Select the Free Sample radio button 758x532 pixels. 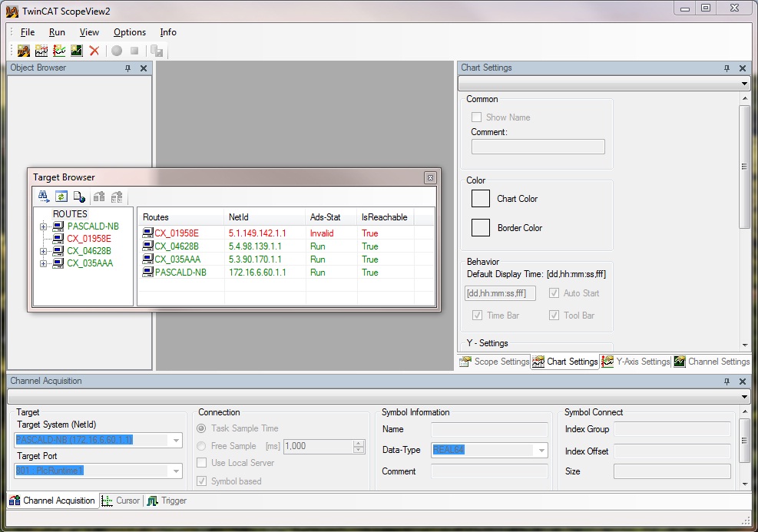coord(202,446)
